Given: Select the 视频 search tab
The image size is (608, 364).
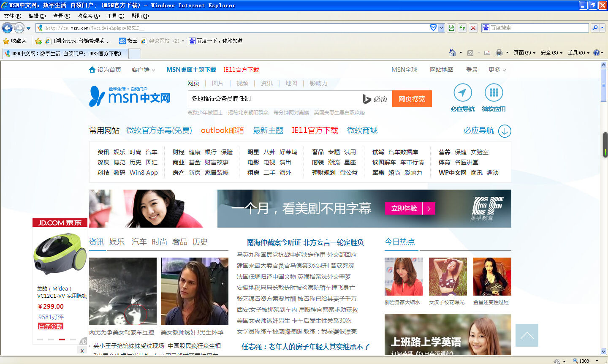Looking at the screenshot, I should [242, 83].
